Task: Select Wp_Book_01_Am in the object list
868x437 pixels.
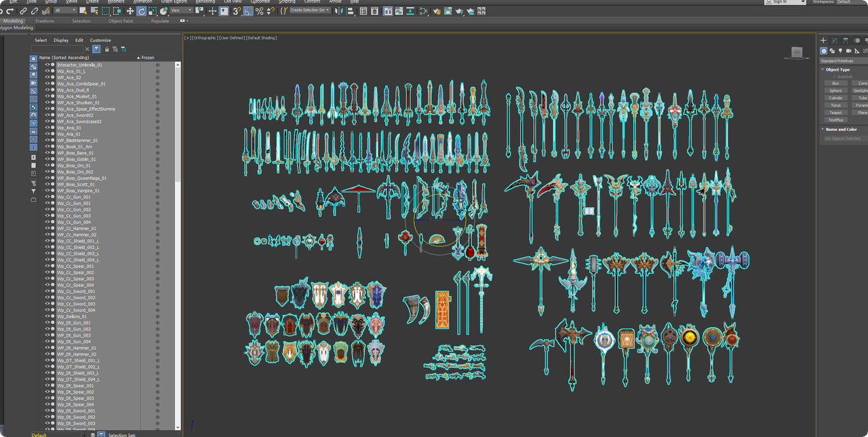Action: tap(75, 147)
